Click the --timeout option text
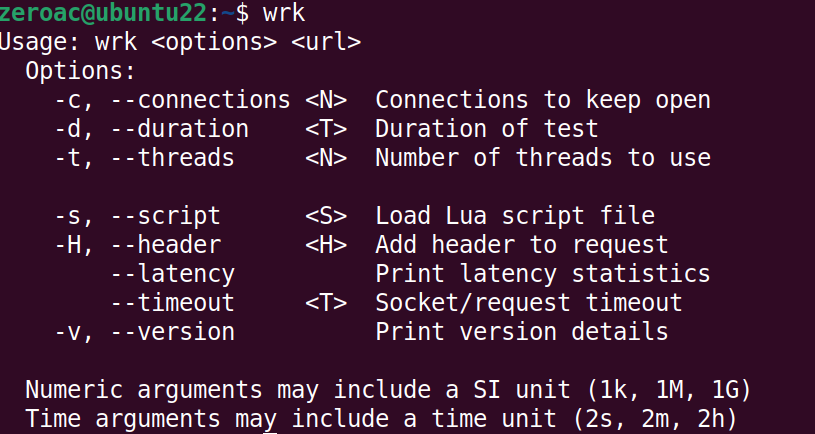 (172, 303)
